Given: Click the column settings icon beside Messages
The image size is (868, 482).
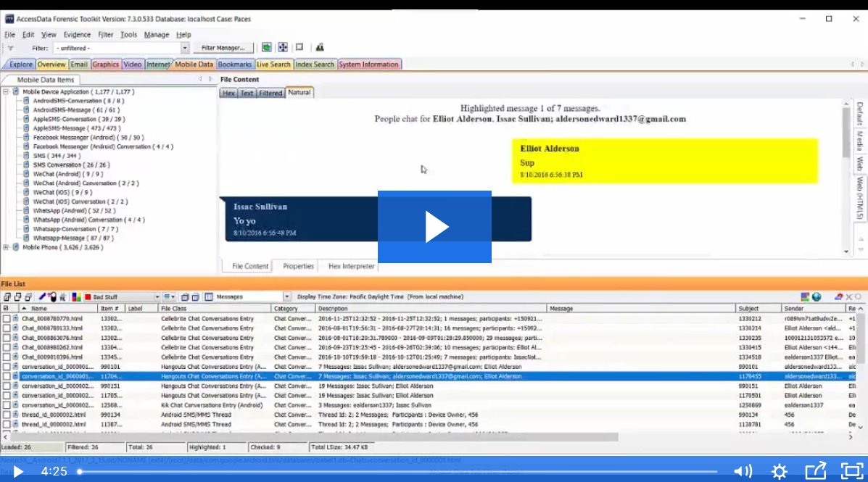Looking at the screenshot, I should pos(209,296).
